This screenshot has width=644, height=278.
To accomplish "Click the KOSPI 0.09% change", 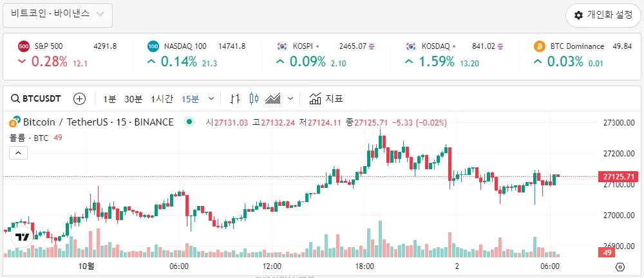I will pos(308,62).
